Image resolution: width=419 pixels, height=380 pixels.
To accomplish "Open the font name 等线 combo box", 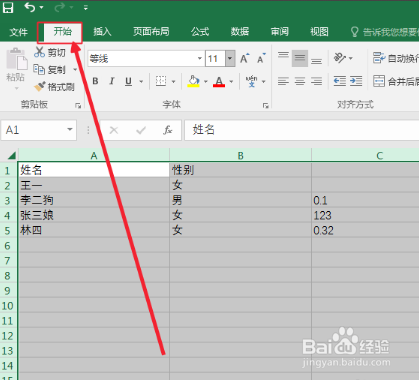I will [146, 59].
